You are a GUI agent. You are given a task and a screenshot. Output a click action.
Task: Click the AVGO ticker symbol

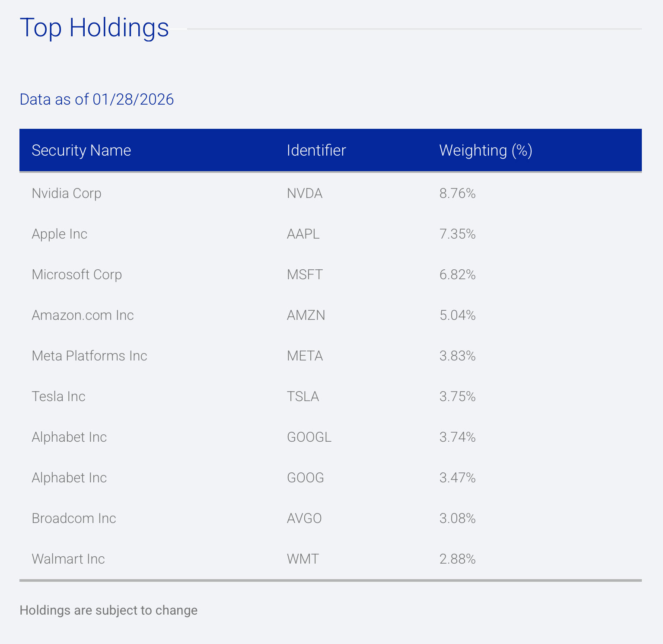[x=304, y=518]
